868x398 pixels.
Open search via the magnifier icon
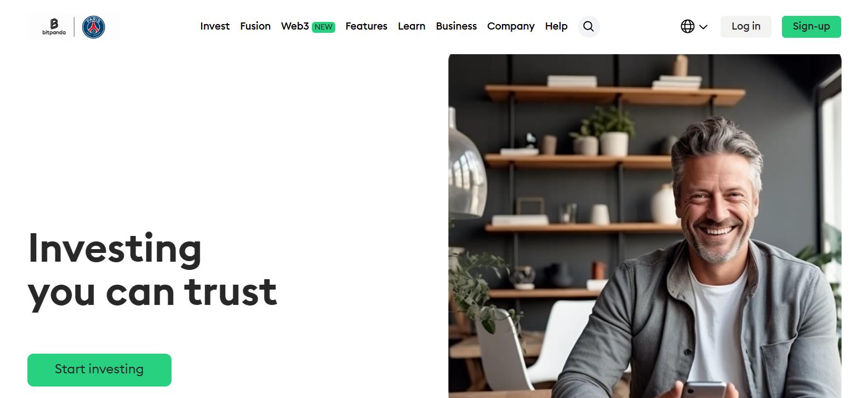click(x=589, y=26)
